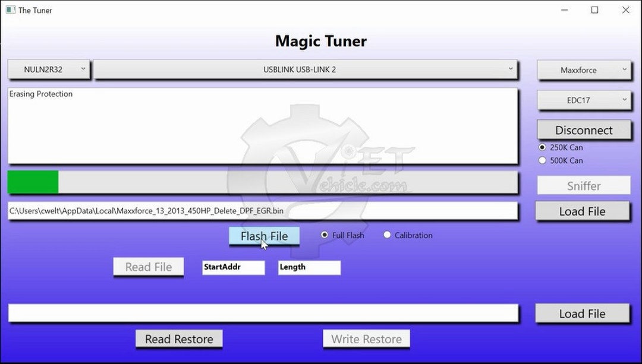Screen dimensions: 642x364
Task: Choose the Full Flash option
Action: point(325,235)
